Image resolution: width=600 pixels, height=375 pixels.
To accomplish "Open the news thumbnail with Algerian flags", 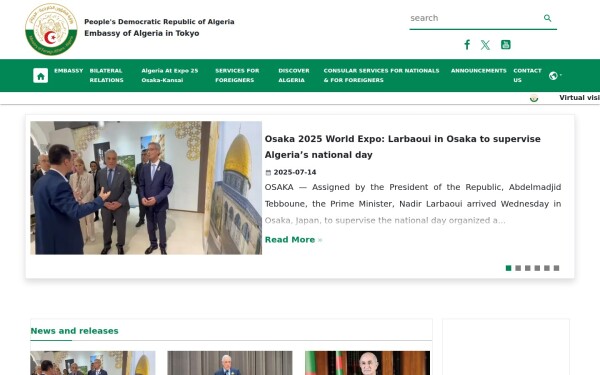I will tap(367, 363).
